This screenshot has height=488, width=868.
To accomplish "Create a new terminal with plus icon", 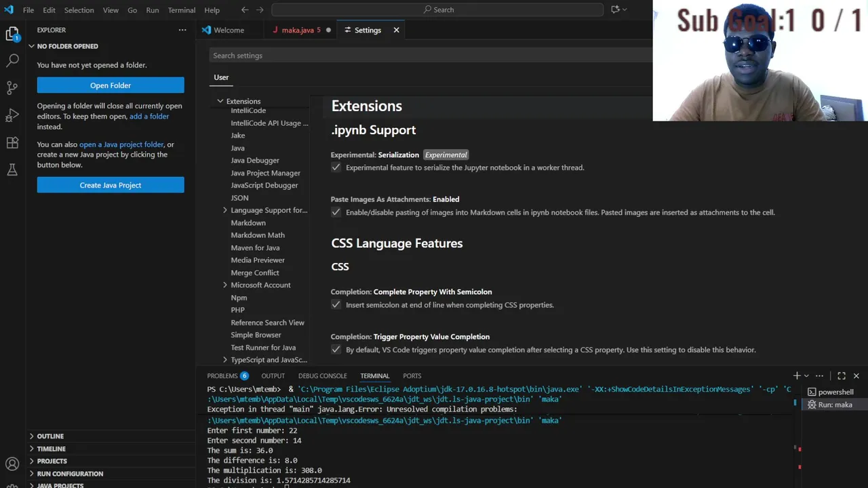I will (x=797, y=375).
